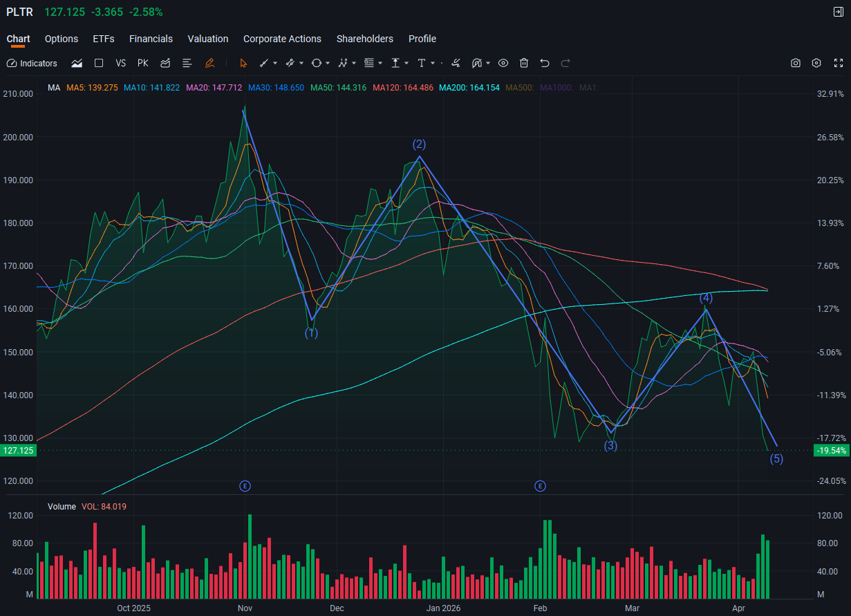This screenshot has height=616, width=851.
Task: Select the wave pattern drawing tool
Action: tap(343, 63)
